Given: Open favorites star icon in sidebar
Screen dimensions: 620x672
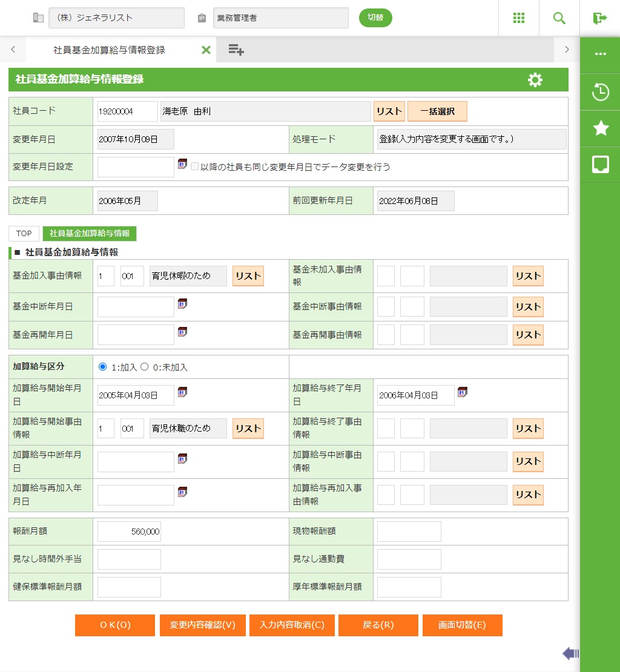Looking at the screenshot, I should pos(600,128).
